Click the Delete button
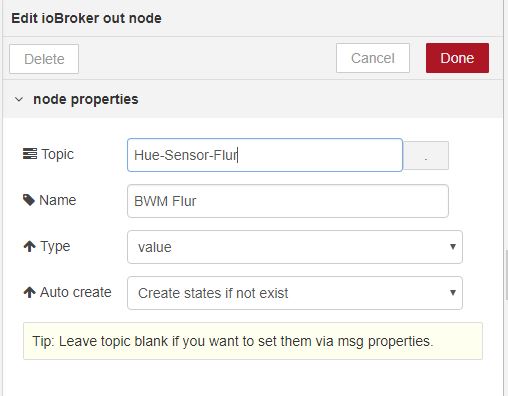The width and height of the screenshot is (508, 396). coord(44,59)
